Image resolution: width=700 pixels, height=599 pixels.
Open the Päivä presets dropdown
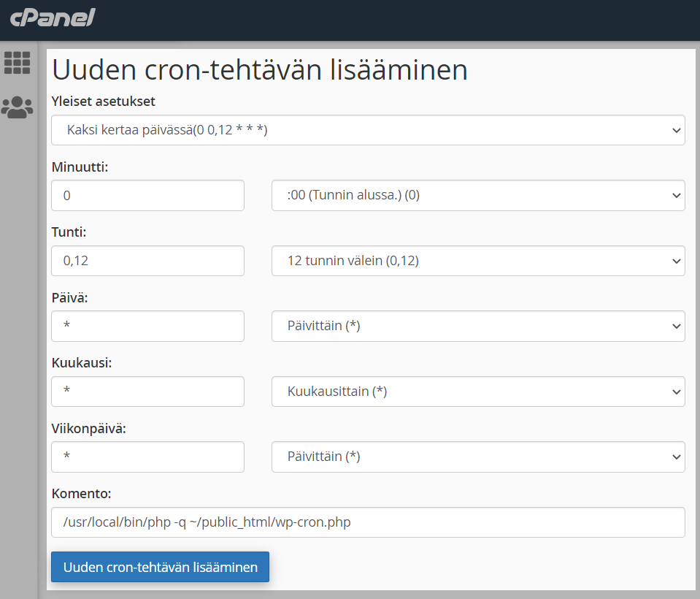478,326
